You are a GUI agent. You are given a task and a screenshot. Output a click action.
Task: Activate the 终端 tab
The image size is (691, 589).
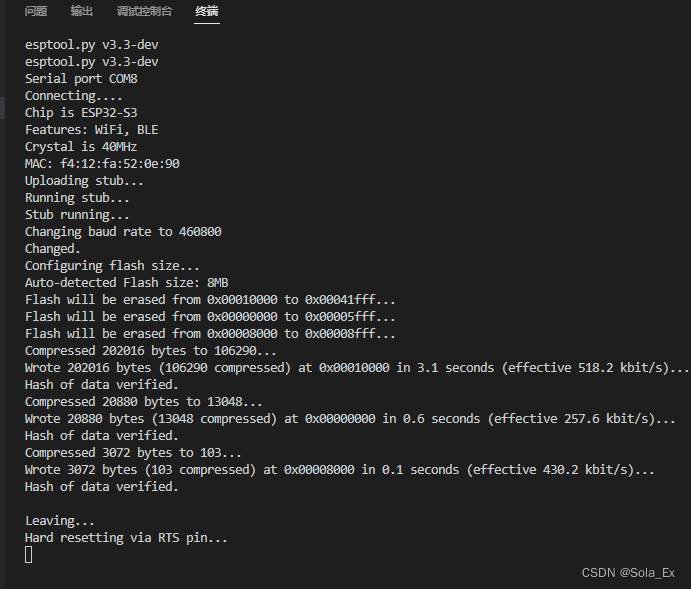pyautogui.click(x=207, y=12)
